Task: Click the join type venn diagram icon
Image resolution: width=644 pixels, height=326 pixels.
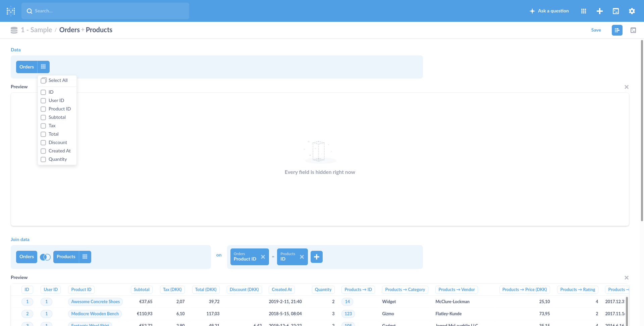Action: (x=45, y=257)
